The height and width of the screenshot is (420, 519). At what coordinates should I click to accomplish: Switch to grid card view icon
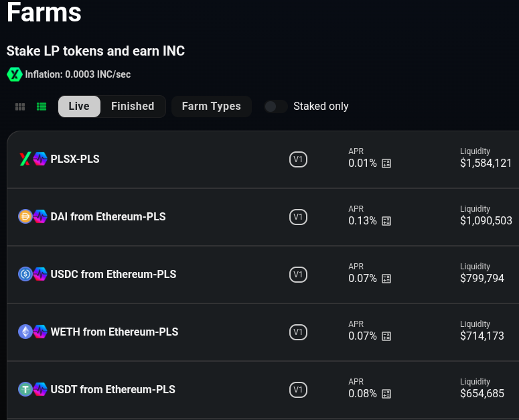(20, 107)
